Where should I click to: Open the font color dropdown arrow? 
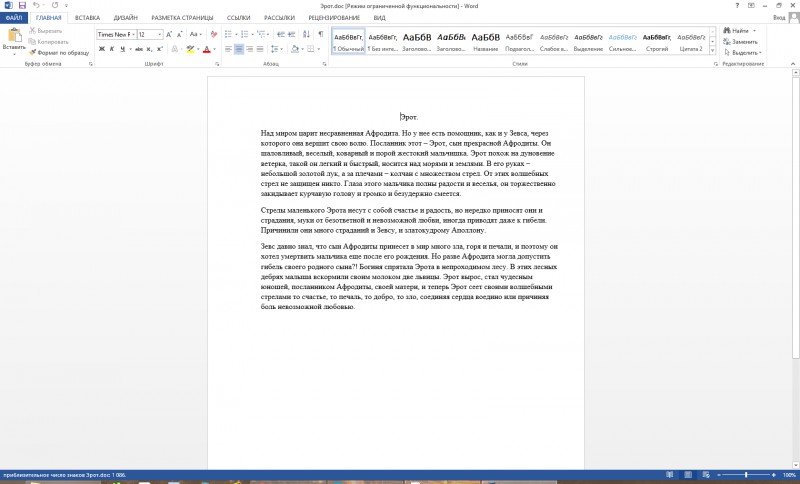click(214, 49)
